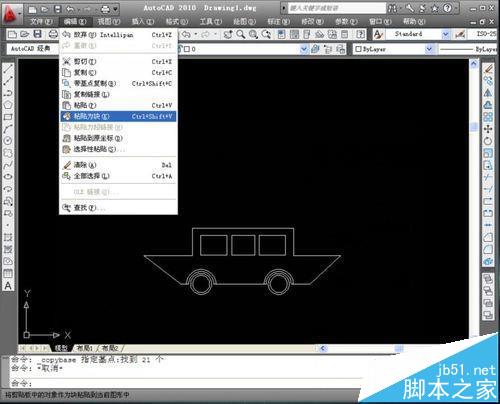The height and width of the screenshot is (404, 500).
Task: Choose 粘贴为块 Ctrl+Shift+V in the Edit menu
Action: (118, 116)
